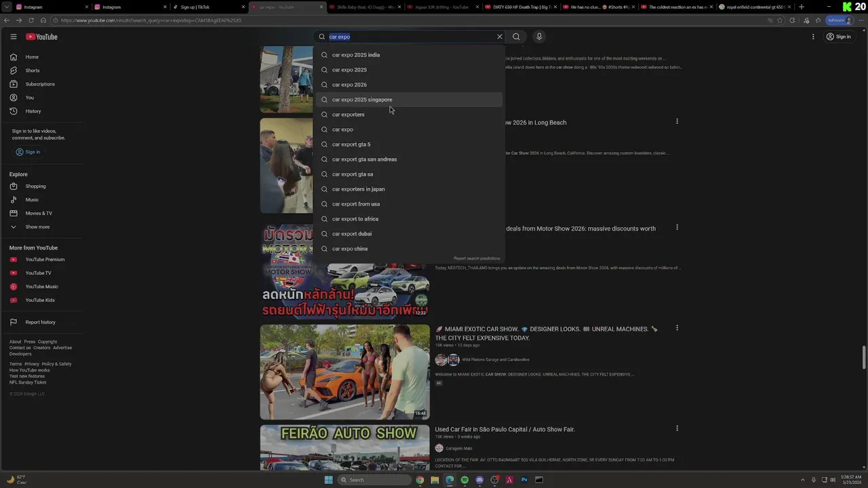
Task: Open YouTube TV in sidebar
Action: (x=41, y=273)
